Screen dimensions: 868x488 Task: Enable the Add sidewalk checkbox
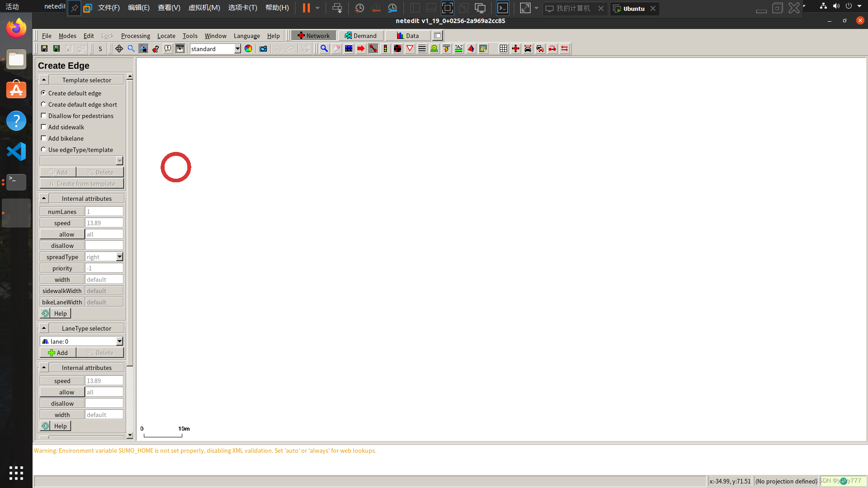pyautogui.click(x=43, y=127)
